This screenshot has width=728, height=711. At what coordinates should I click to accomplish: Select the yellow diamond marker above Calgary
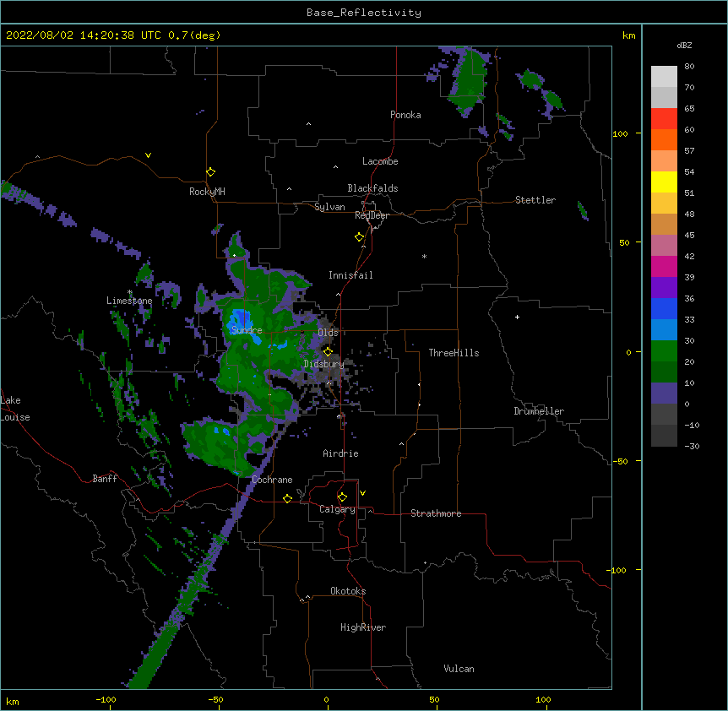[342, 497]
